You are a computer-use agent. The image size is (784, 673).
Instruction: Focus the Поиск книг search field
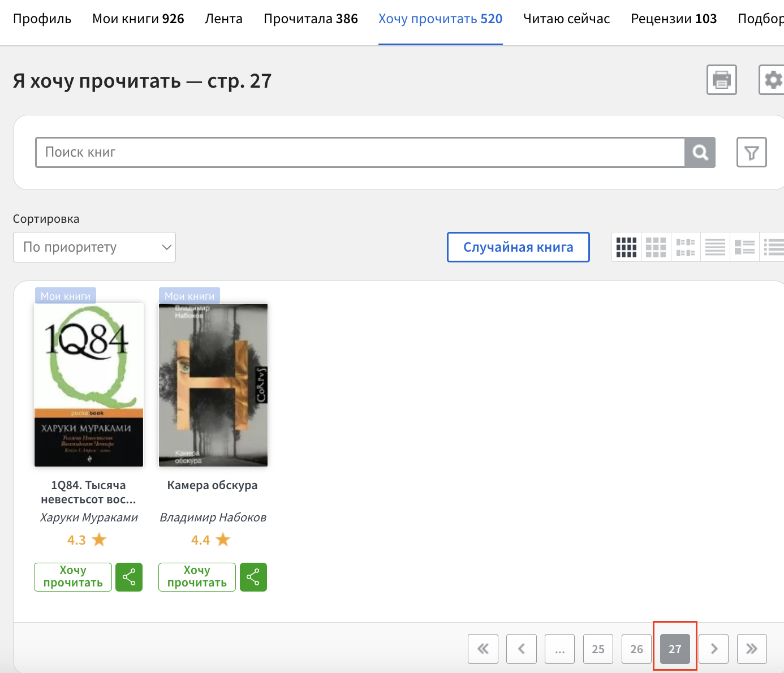(360, 152)
